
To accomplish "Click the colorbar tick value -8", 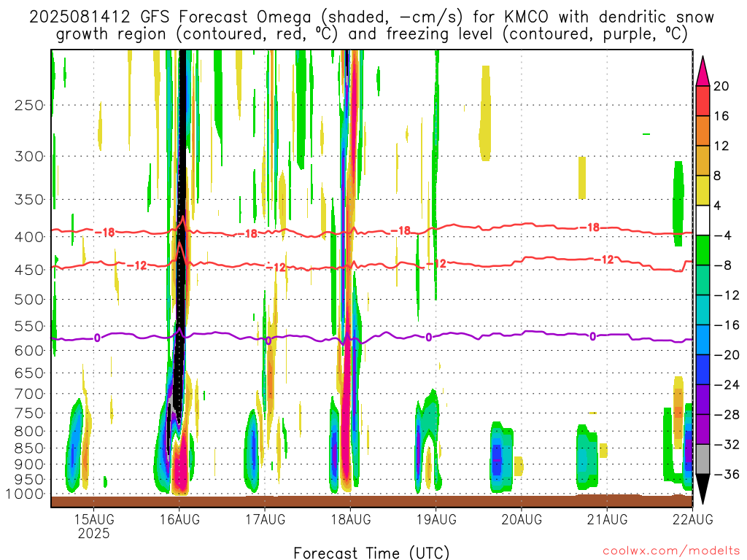I will [723, 265].
